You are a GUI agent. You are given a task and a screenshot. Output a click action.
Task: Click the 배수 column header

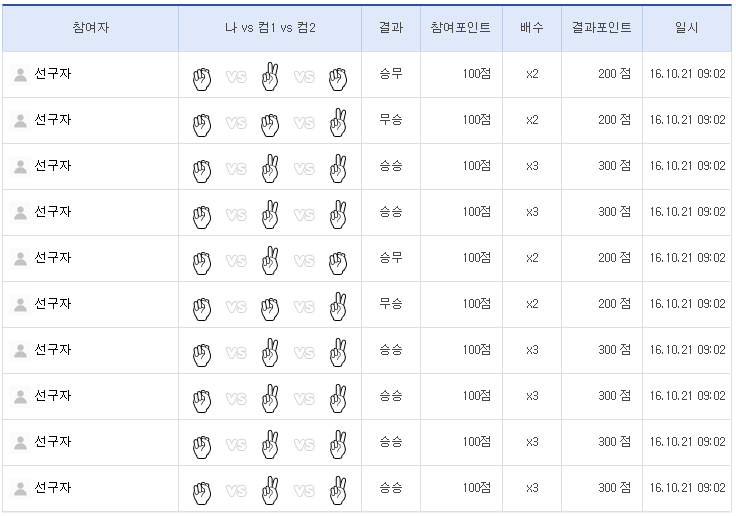pyautogui.click(x=532, y=28)
